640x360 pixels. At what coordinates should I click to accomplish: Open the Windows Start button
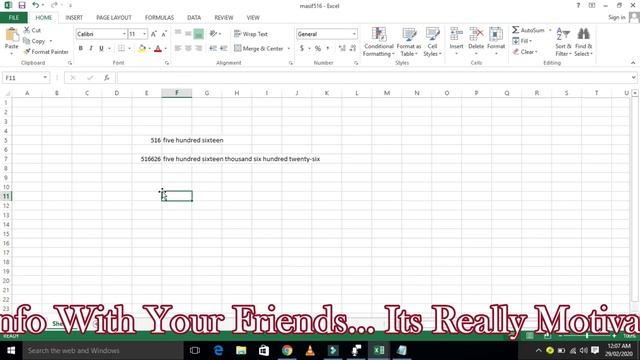pyautogui.click(x=11, y=350)
